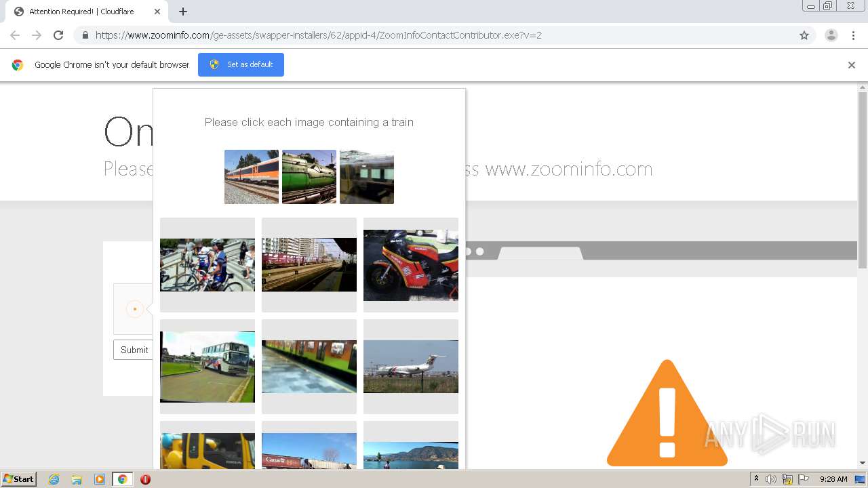The height and width of the screenshot is (488, 868).
Task: Click the address bar URL
Action: [x=319, y=35]
